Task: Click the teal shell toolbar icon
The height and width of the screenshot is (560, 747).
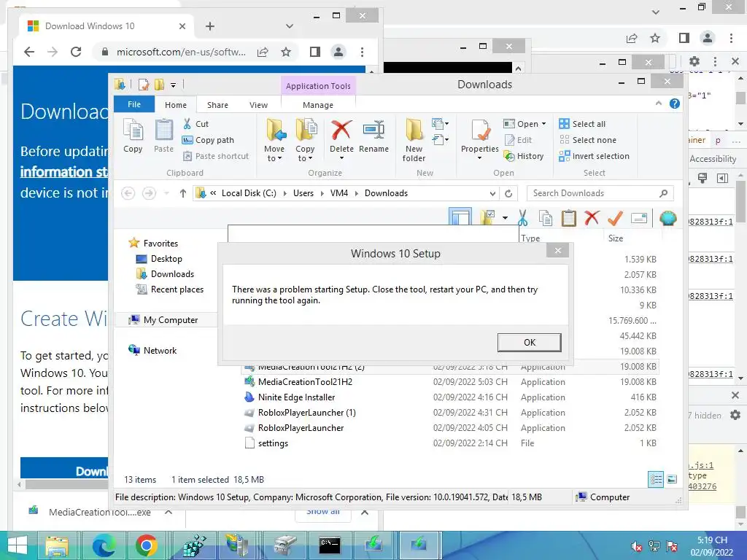Action: [668, 218]
